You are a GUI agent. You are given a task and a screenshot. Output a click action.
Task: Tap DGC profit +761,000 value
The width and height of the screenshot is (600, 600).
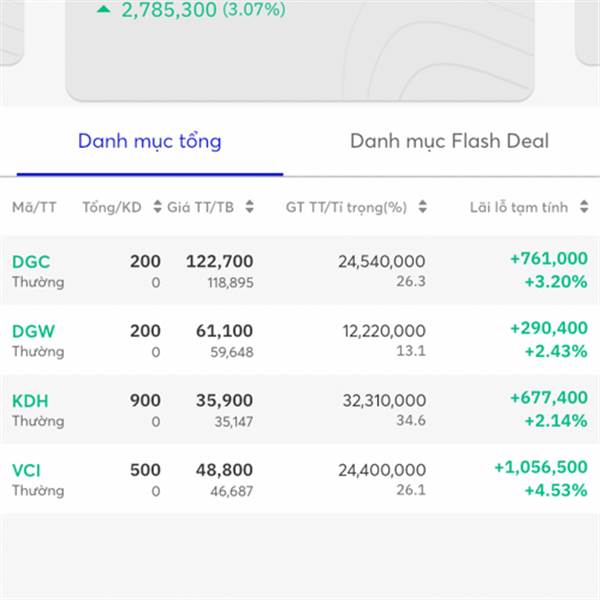[x=549, y=259]
